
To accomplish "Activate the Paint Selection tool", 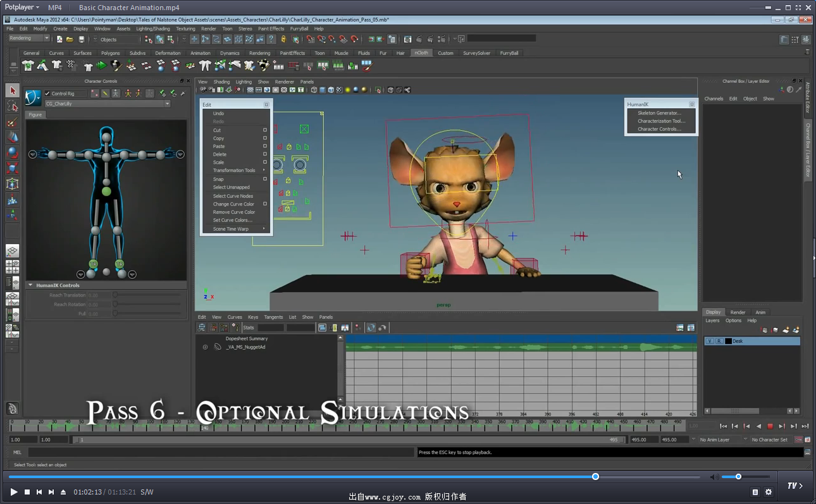I will coord(12,122).
